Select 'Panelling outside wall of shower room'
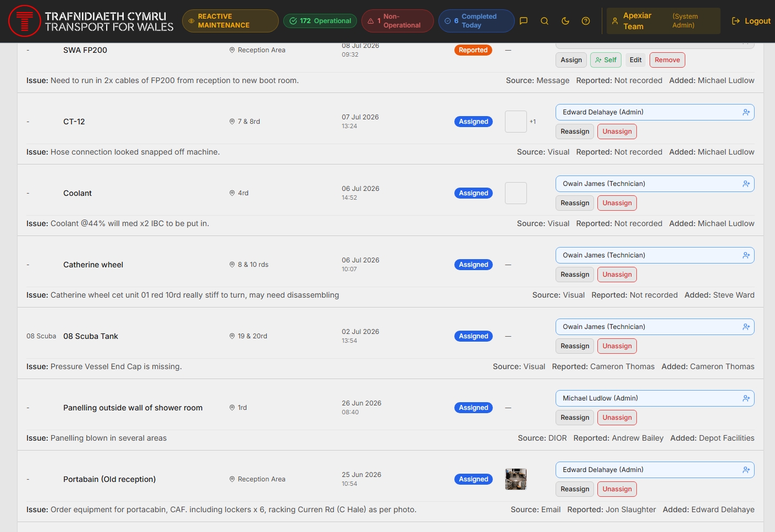 pos(133,408)
